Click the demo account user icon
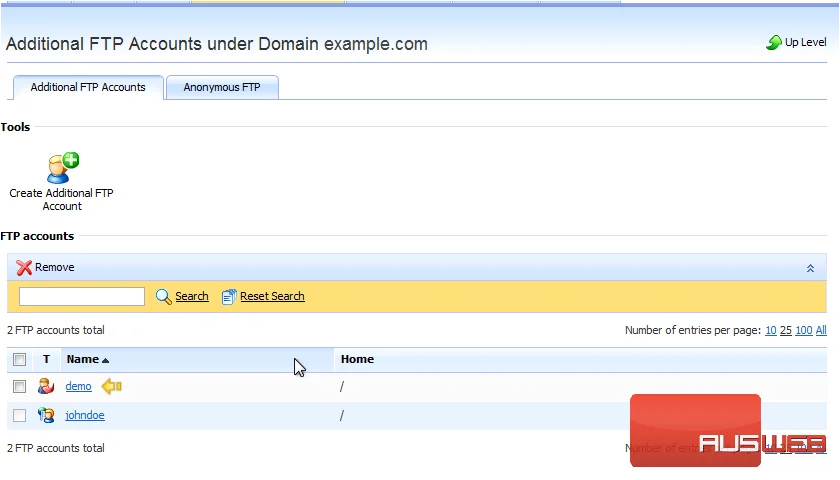Image resolution: width=840 pixels, height=480 pixels. coord(46,386)
